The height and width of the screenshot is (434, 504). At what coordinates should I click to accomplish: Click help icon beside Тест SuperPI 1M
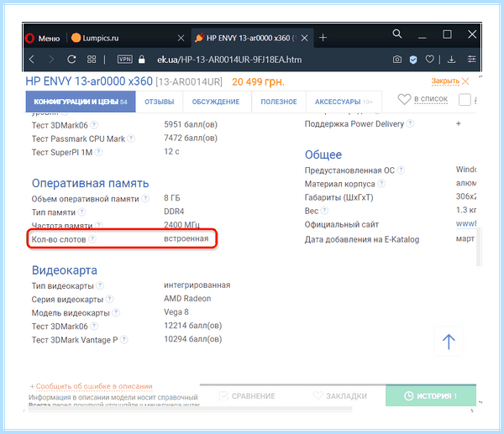point(98,152)
